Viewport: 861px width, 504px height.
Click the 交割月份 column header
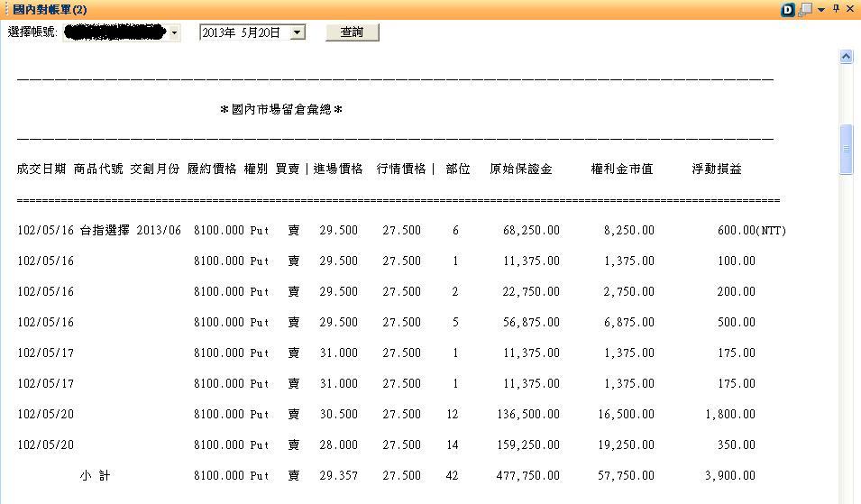(x=155, y=170)
